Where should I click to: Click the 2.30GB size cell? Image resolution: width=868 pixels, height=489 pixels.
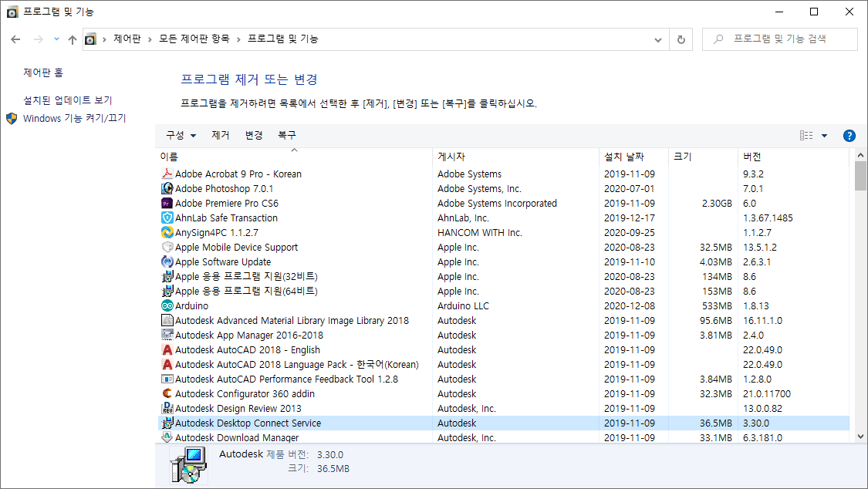point(717,203)
